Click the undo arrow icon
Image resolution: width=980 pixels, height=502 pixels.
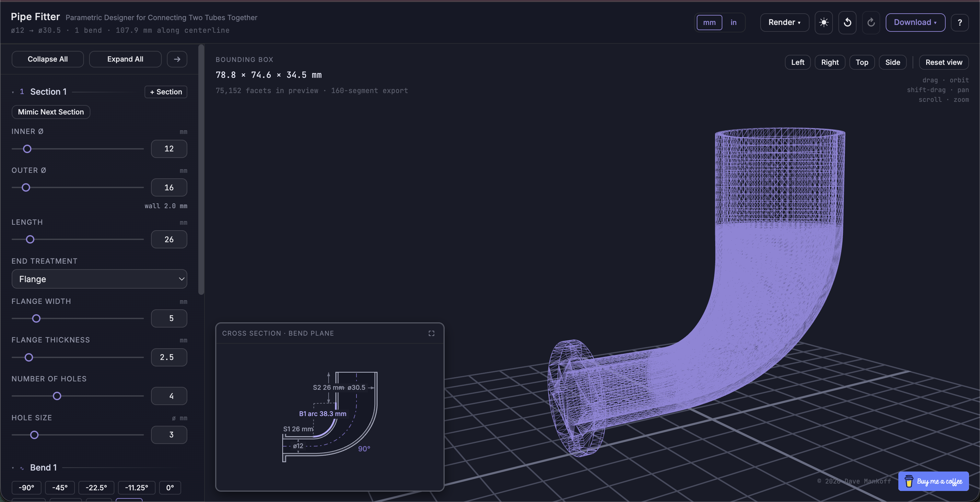coord(847,22)
